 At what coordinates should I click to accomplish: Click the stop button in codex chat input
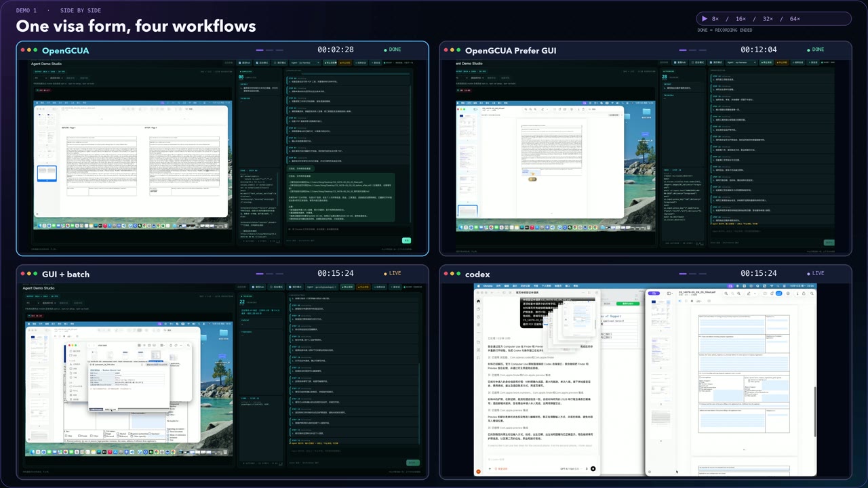point(593,469)
